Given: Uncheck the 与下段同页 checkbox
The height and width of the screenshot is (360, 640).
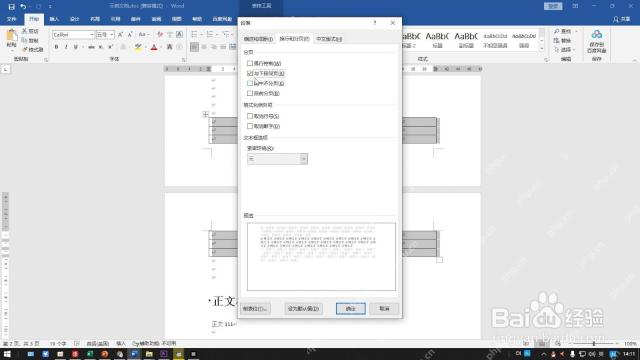Looking at the screenshot, I should 250,73.
